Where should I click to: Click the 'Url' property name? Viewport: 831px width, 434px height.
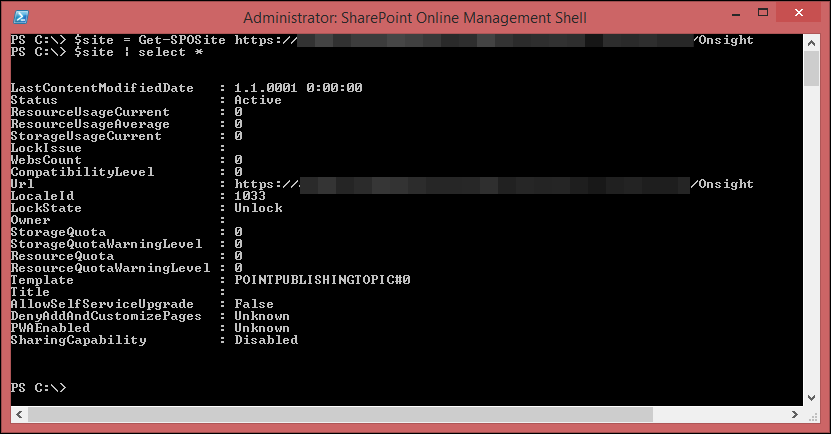pos(22,184)
